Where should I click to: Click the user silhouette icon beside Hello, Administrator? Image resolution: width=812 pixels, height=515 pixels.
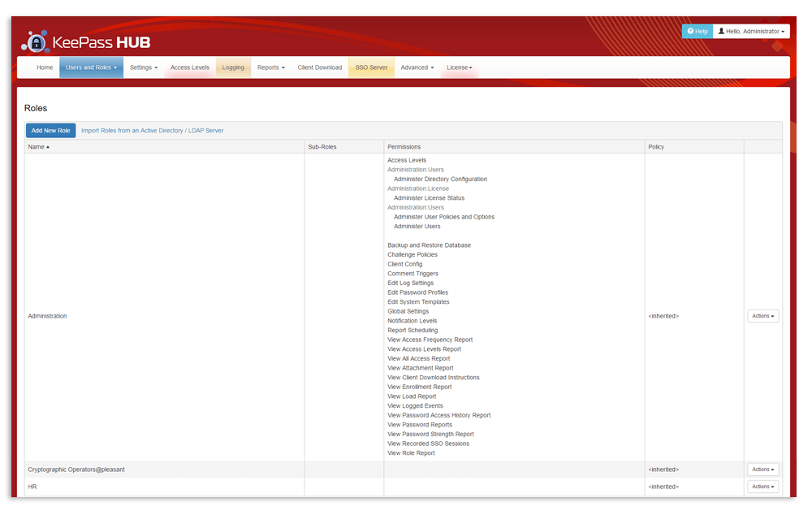point(721,31)
